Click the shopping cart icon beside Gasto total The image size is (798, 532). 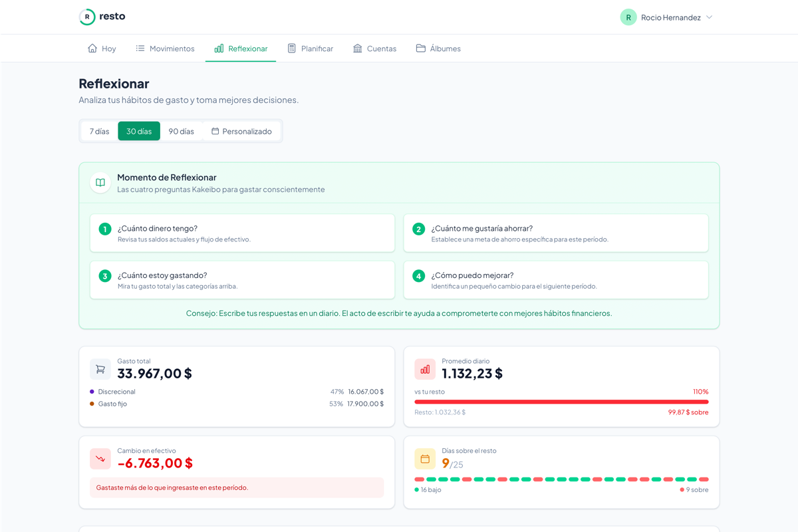pos(100,369)
